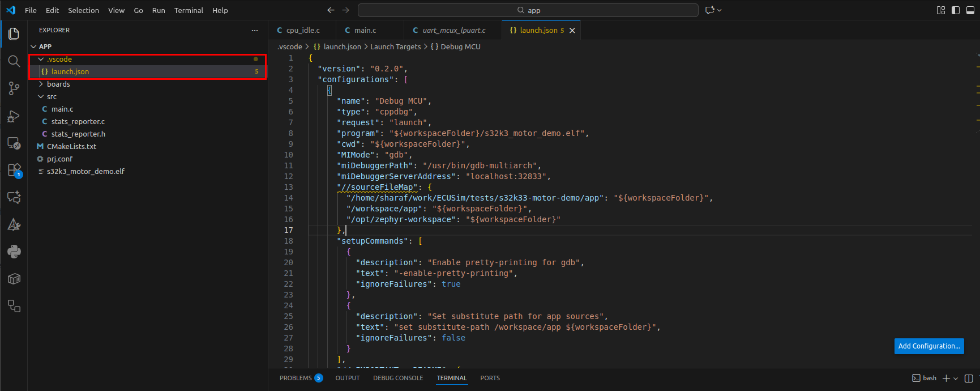Image resolution: width=980 pixels, height=391 pixels.
Task: Switch to the main.c editor tab
Action: [370, 31]
